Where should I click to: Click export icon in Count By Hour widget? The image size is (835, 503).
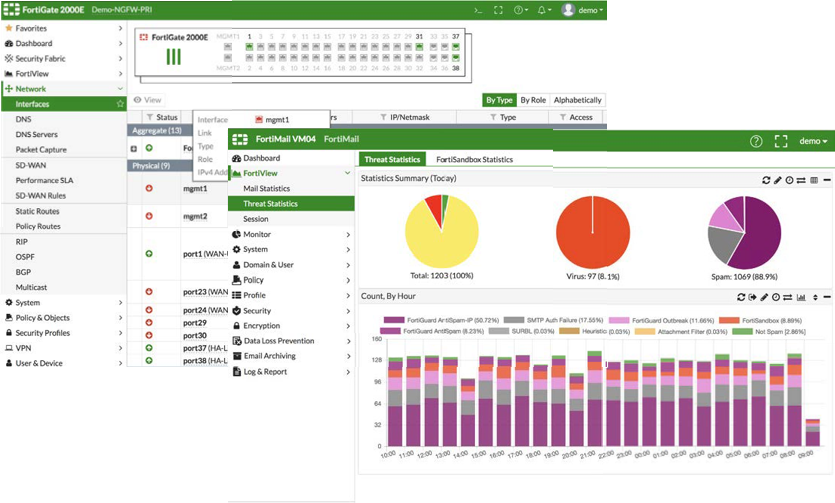point(752,297)
